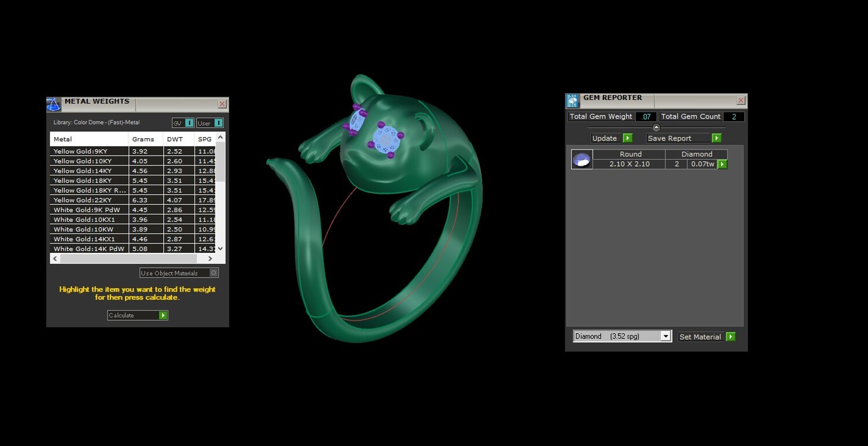The height and width of the screenshot is (446, 868).
Task: Click the 0.07tw weight cell
Action: 703,164
